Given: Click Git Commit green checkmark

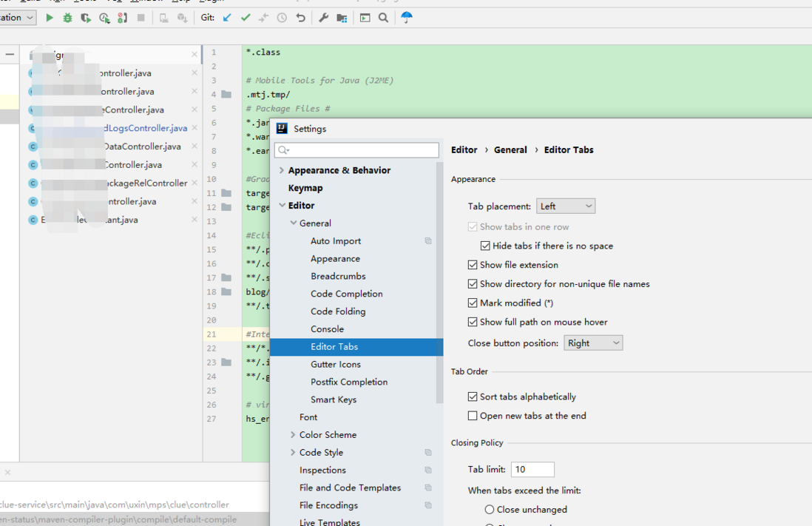Looking at the screenshot, I should [246, 18].
